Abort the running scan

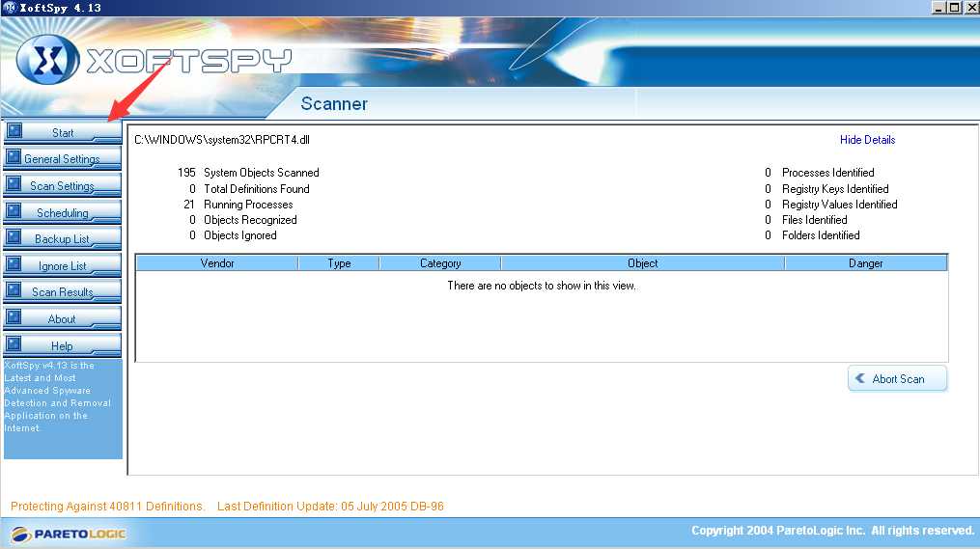898,378
